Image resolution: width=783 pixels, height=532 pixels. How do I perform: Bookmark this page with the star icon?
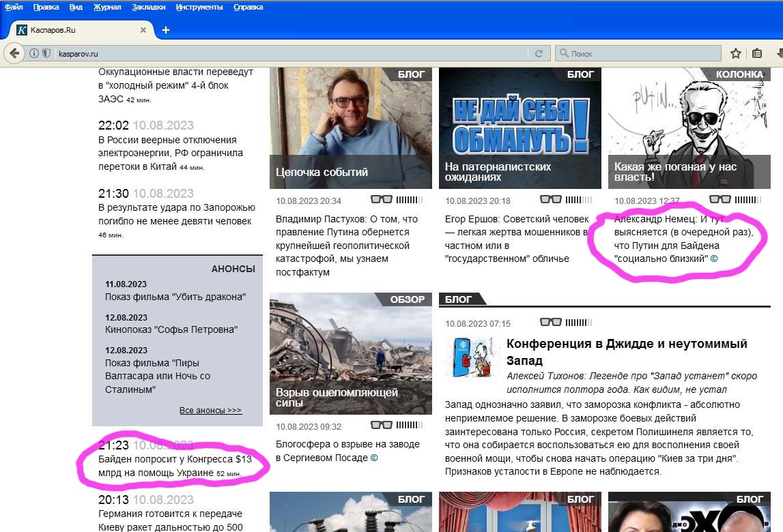pyautogui.click(x=736, y=53)
